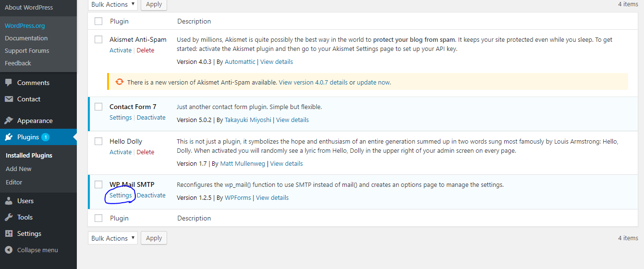Activate the Hello Dolly plugin
This screenshot has width=644, height=269.
coord(121,152)
